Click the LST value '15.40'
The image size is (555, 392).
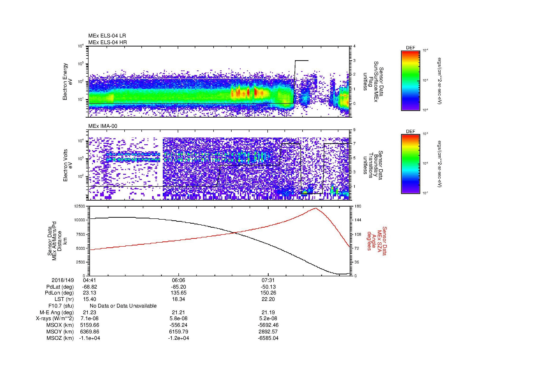89,299
